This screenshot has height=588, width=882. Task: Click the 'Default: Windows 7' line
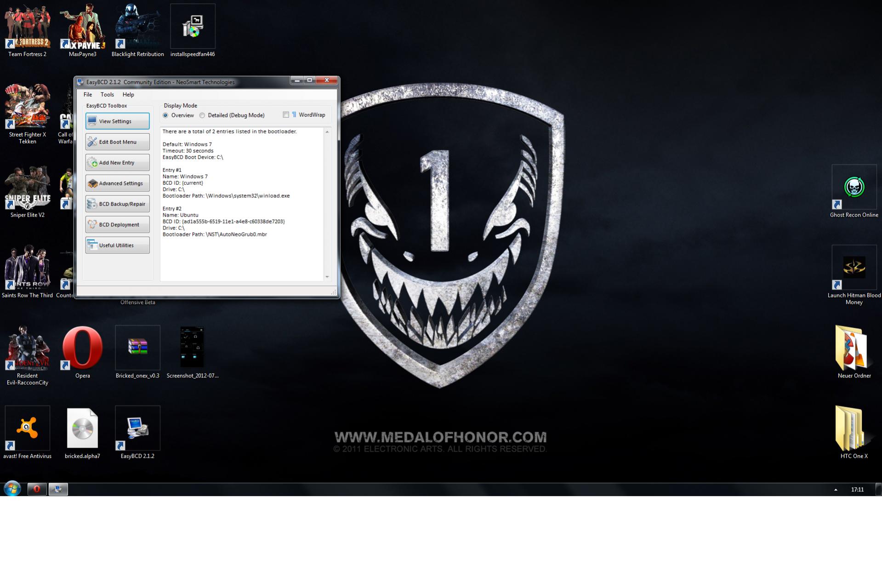187,144
